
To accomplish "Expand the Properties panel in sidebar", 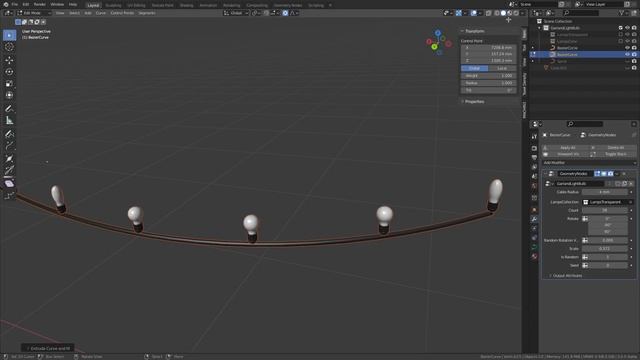I will tap(462, 101).
